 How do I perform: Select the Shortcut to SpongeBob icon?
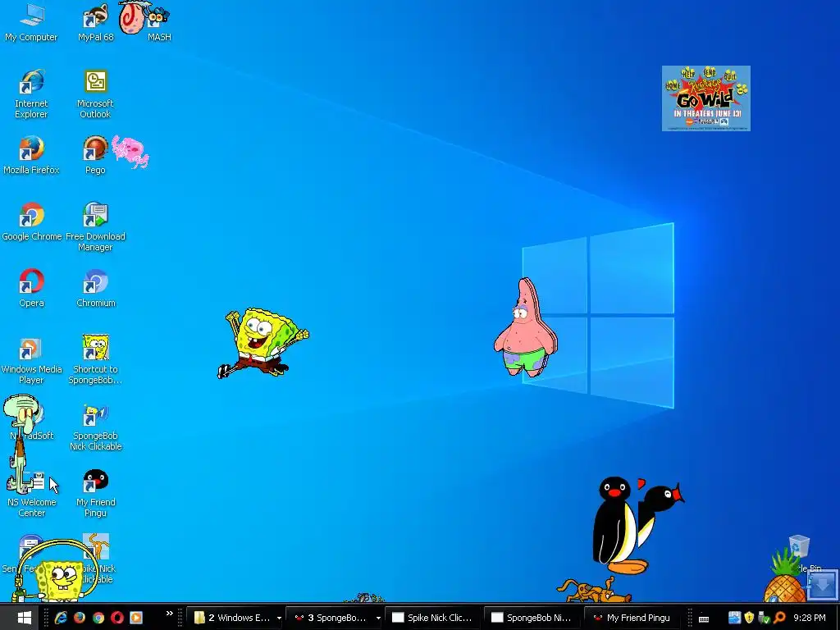[x=95, y=359]
